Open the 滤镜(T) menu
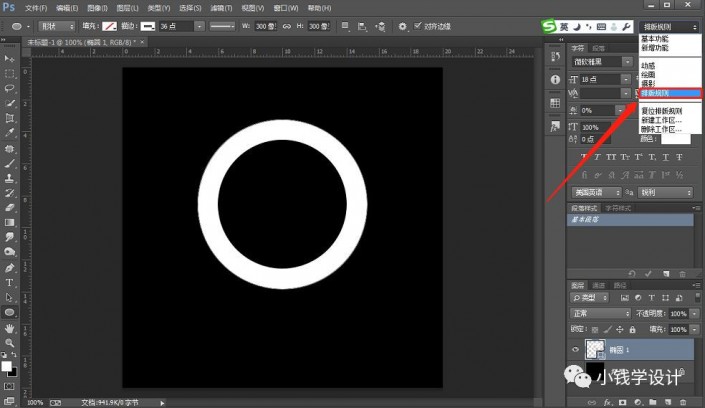The width and height of the screenshot is (705, 408). tap(223, 8)
